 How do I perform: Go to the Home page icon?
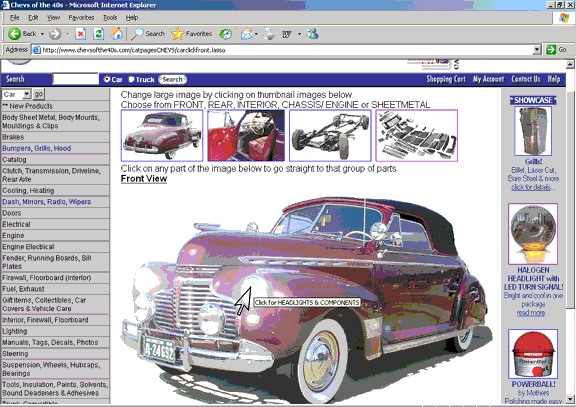click(x=117, y=34)
